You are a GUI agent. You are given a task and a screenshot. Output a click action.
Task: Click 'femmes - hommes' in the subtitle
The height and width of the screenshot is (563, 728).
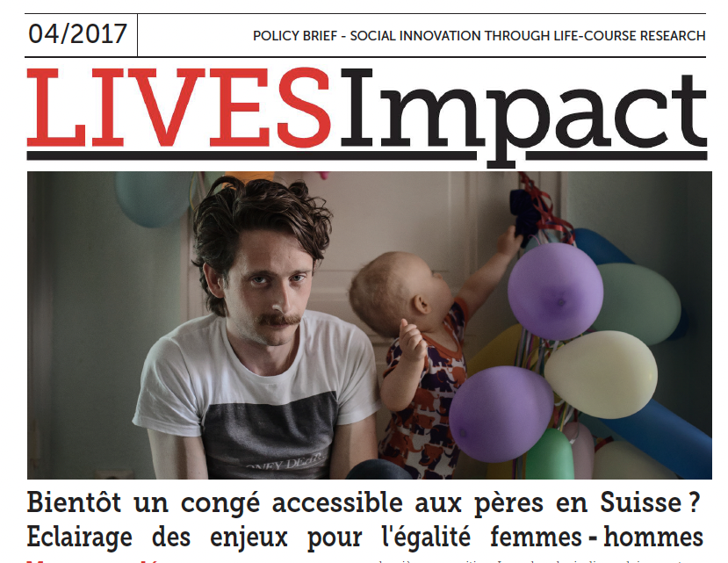tap(597, 538)
